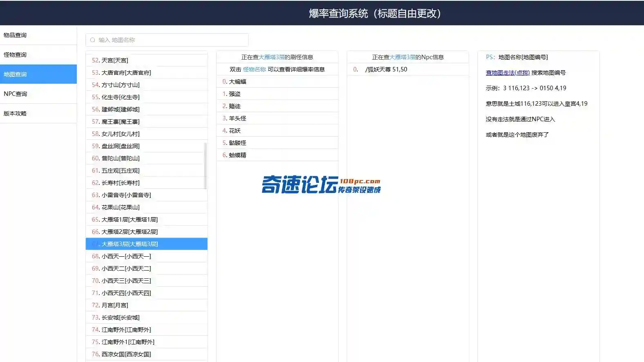Select map row 65. 大雁塔1层
The width and height of the screenshot is (644, 362).
pos(147,220)
